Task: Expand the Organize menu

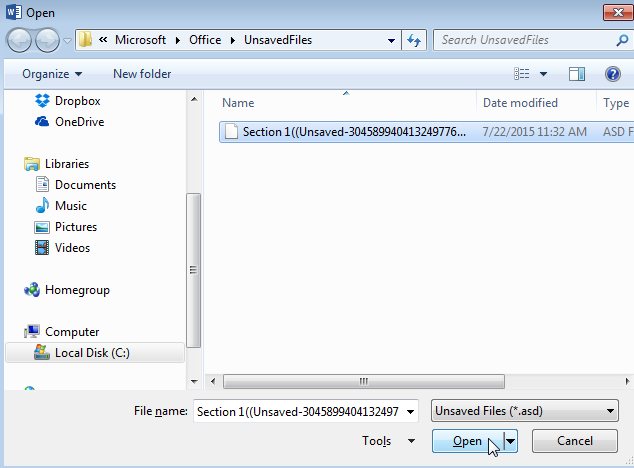Action: pos(51,74)
